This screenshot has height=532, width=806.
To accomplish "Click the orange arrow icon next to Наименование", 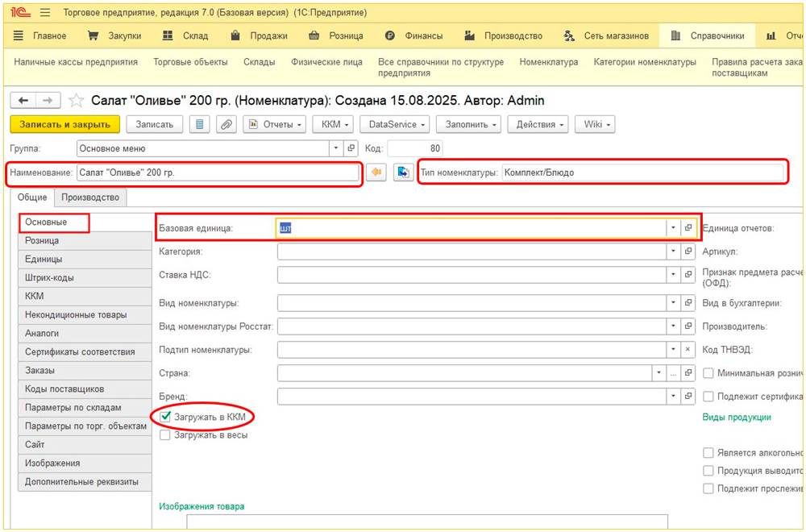I will (x=376, y=172).
